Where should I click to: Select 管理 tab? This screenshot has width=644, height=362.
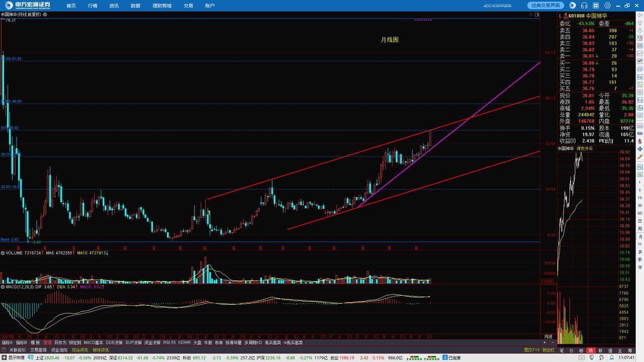[47, 342]
